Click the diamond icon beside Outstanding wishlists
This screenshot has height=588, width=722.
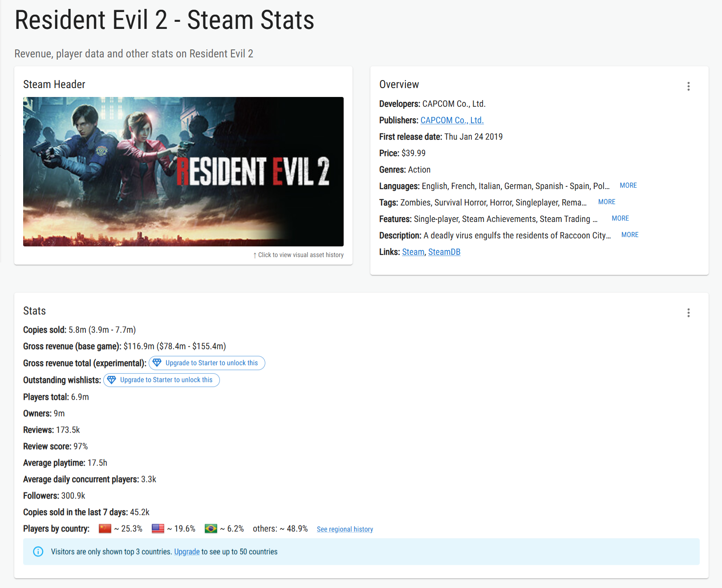click(112, 379)
